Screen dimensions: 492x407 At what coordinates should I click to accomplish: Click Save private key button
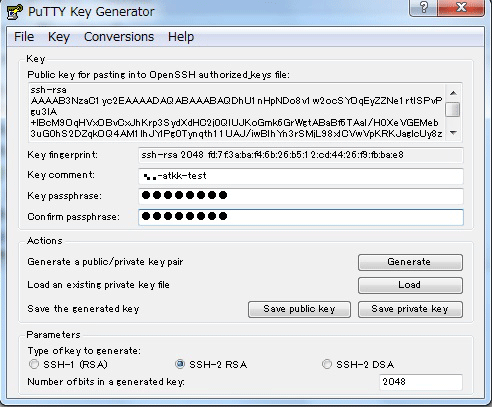tap(410, 309)
